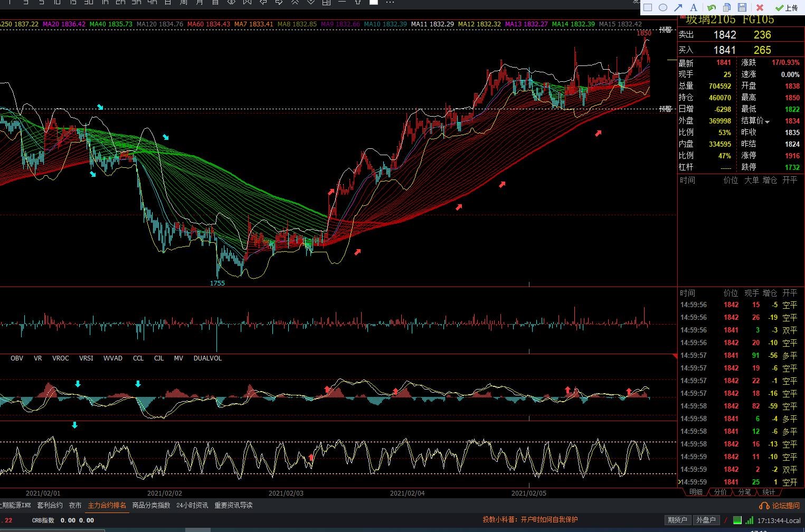Copy the screenshot to clipboard

tap(727, 7)
